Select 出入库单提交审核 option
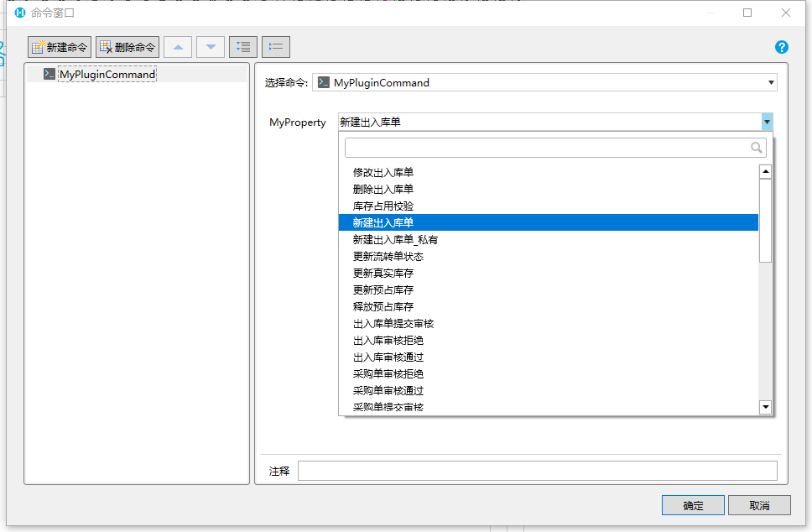Viewport: 812px width, 532px height. 549,323
